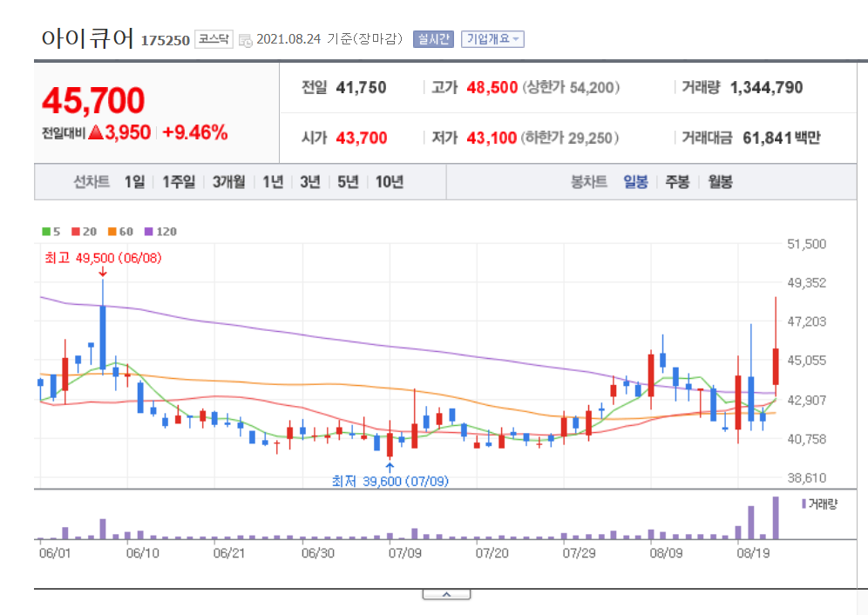Screen dimensions: 868x615
Task: Click the low price 43,100
Action: pos(492,138)
